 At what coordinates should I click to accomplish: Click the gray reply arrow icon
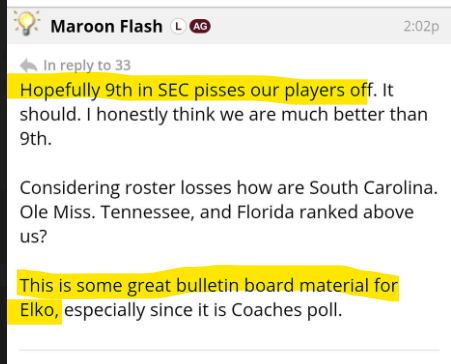click(x=28, y=65)
